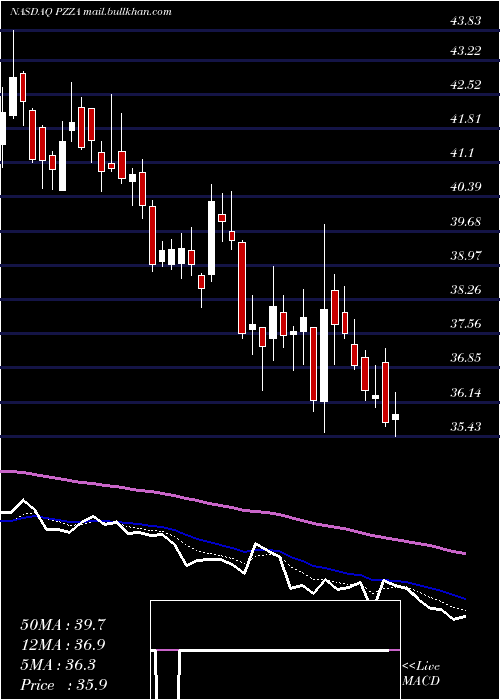Click the 38.26 price axis label
Screen dimensions: 500x700
[x=466, y=290]
